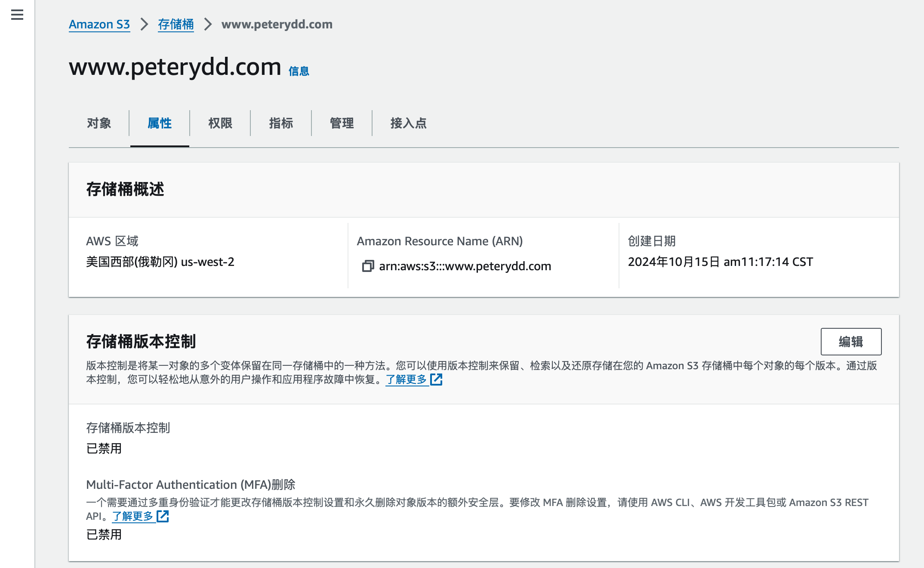Open 了解更多 link in versioning description
Screen dimensions: 924x568
pyautogui.click(x=406, y=379)
